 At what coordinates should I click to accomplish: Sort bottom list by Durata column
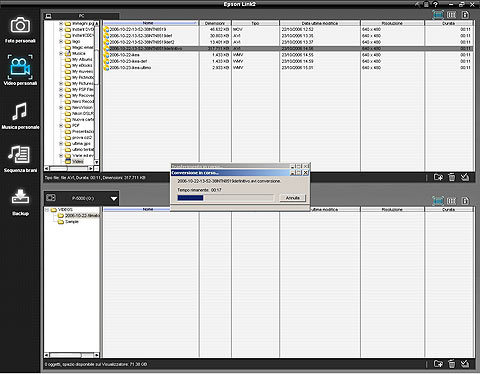tap(449, 209)
